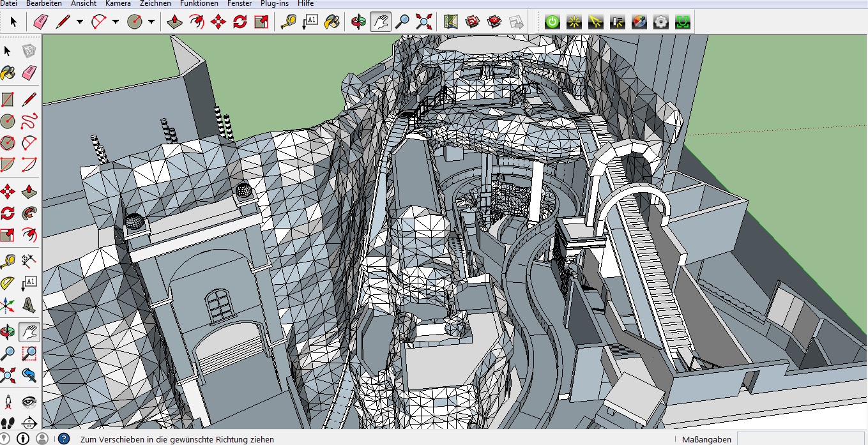Select the Walk footprints tool
Image resolution: width=868 pixels, height=445 pixels.
8,422
